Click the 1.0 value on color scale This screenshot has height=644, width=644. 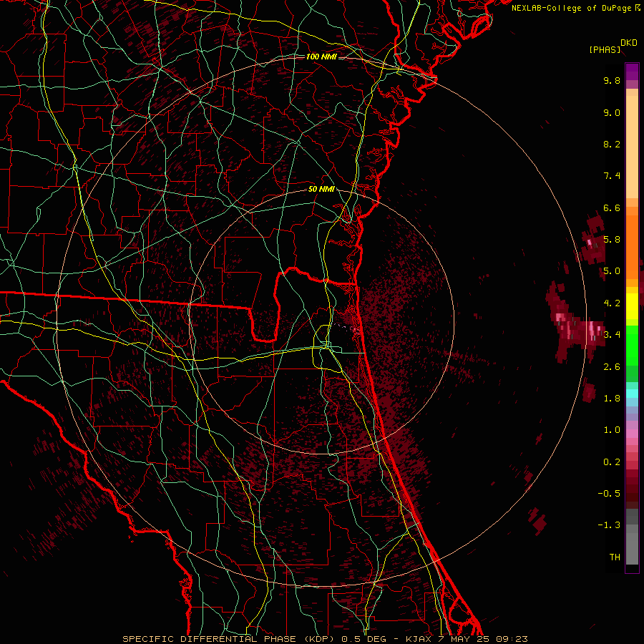[612, 430]
